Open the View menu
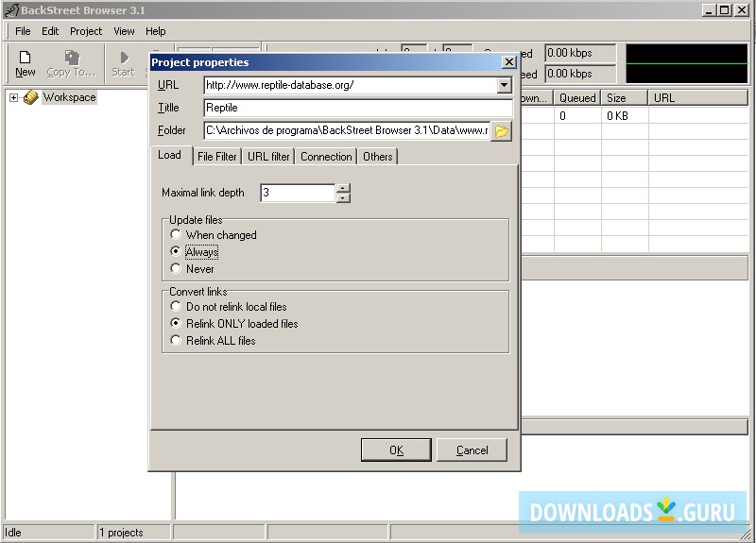The image size is (756, 543). click(124, 31)
